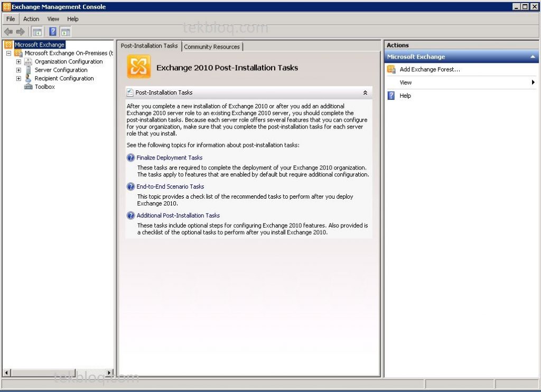Open the End-to-End Scenario Tasks link
541x392 pixels.
coord(170,186)
